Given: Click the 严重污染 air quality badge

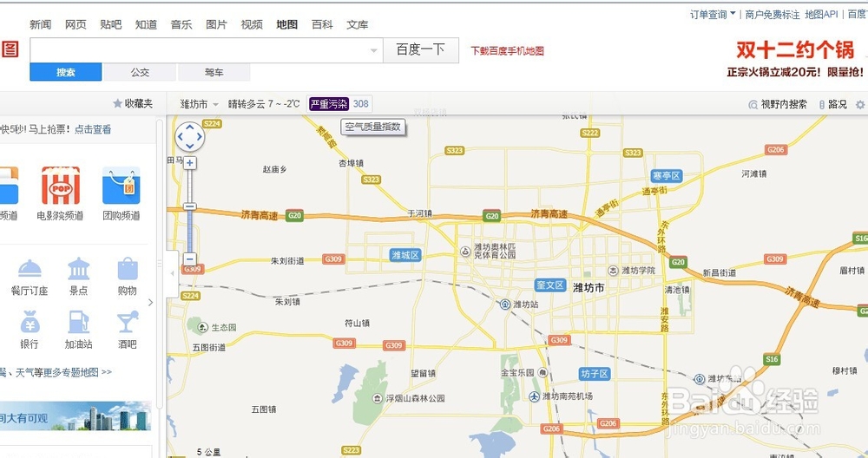Looking at the screenshot, I should [x=329, y=104].
